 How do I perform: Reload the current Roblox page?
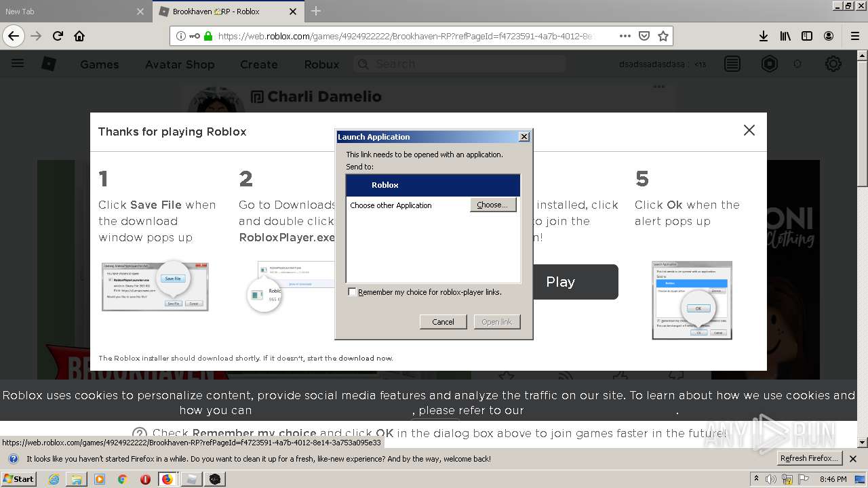click(x=58, y=36)
